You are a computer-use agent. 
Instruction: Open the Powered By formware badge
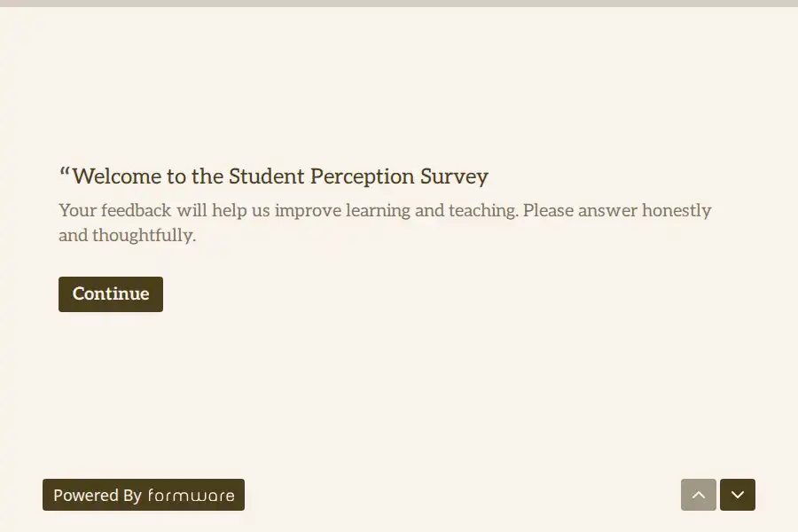click(x=144, y=495)
